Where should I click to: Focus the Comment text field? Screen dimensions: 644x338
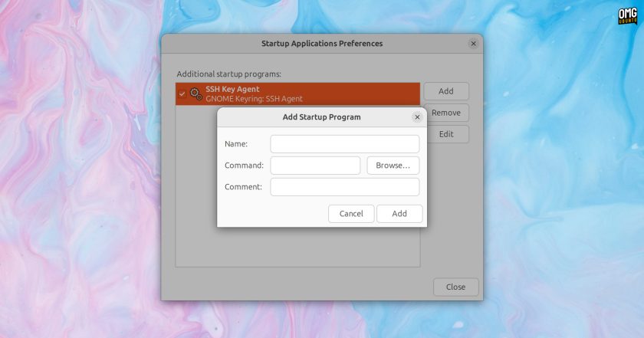click(x=344, y=187)
